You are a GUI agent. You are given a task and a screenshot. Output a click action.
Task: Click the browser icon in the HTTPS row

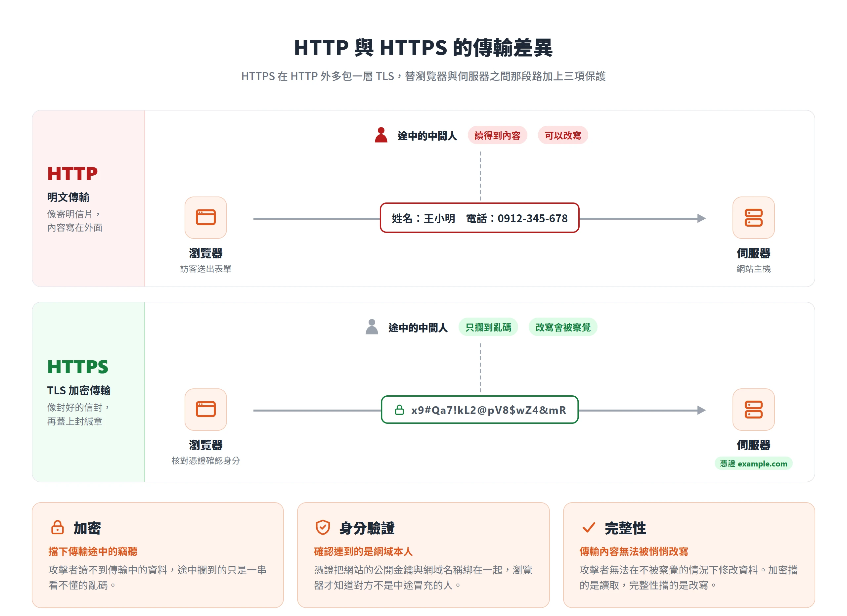click(x=206, y=410)
